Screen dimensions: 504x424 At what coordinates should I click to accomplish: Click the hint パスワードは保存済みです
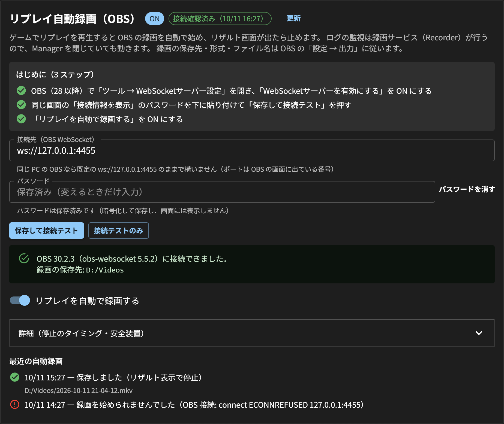(123, 211)
